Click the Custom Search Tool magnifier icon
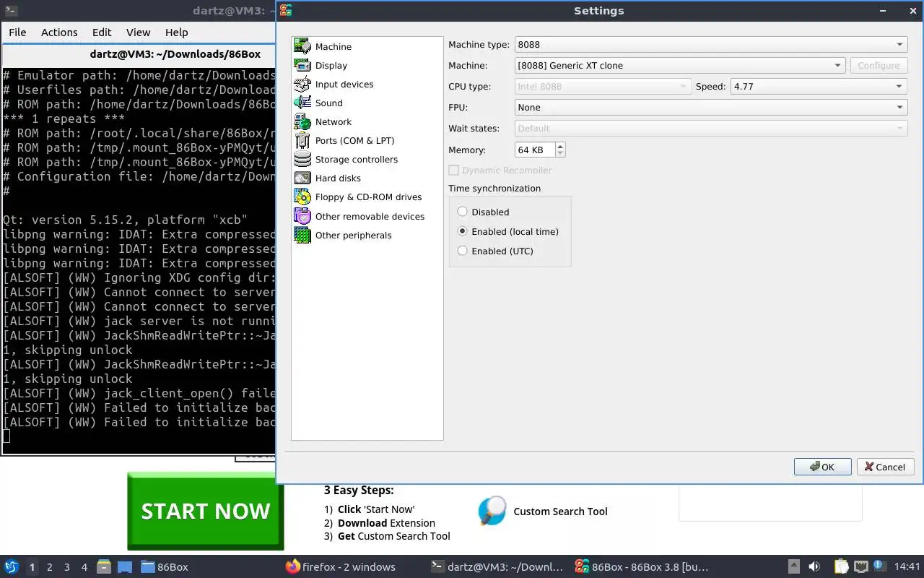Image resolution: width=924 pixels, height=578 pixels. pyautogui.click(x=492, y=511)
